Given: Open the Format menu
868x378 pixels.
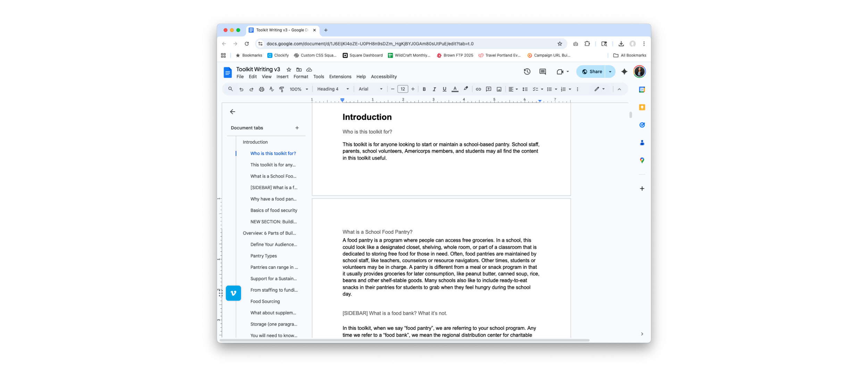Looking at the screenshot, I should [300, 77].
